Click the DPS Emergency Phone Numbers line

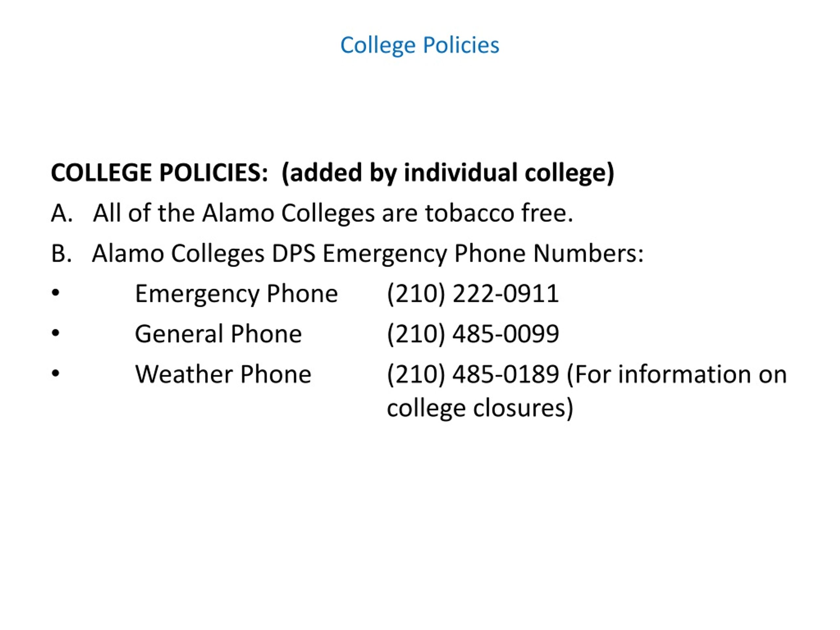pos(347,254)
